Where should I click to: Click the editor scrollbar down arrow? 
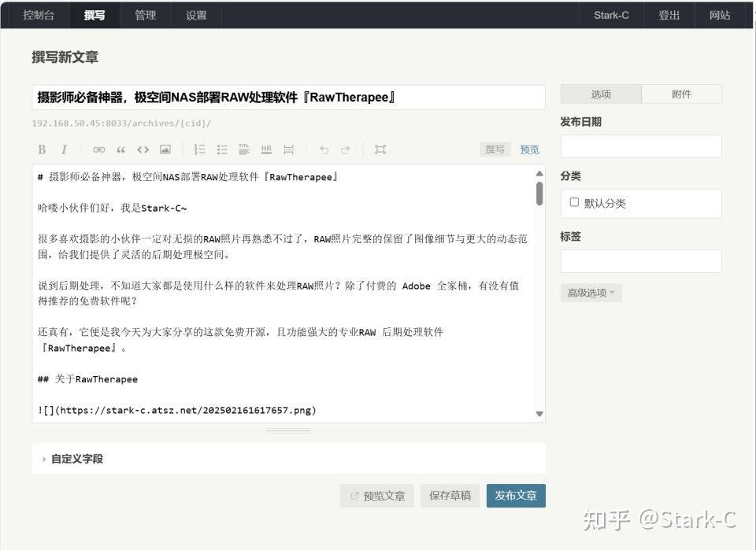(x=539, y=414)
